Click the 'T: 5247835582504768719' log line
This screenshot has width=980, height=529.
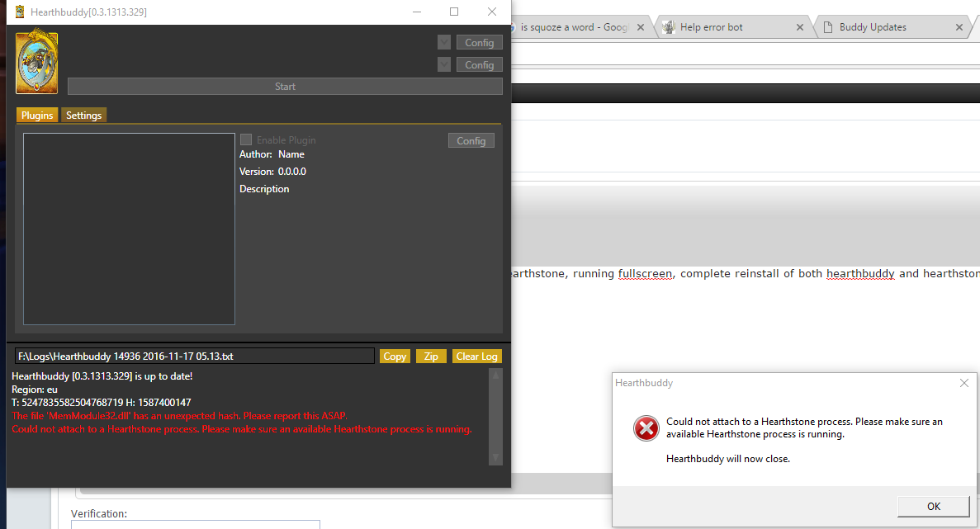tap(102, 403)
